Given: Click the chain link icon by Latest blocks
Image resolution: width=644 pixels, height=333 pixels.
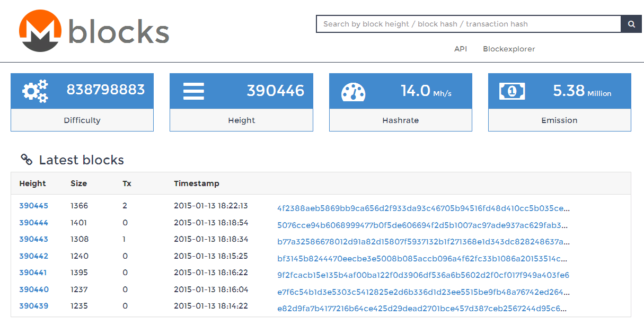Looking at the screenshot, I should [27, 159].
